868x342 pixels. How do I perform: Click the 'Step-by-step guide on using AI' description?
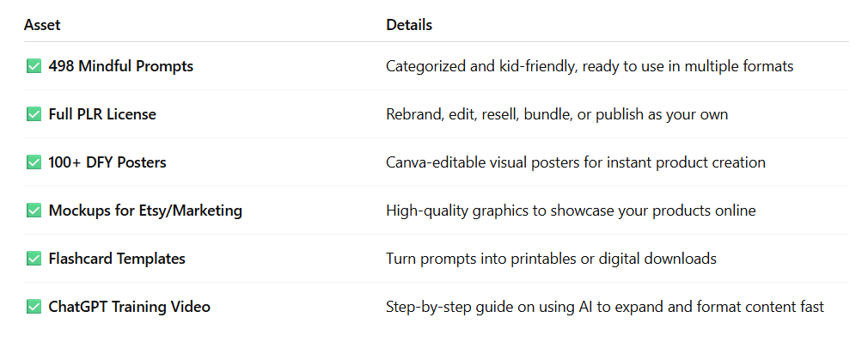pos(605,307)
